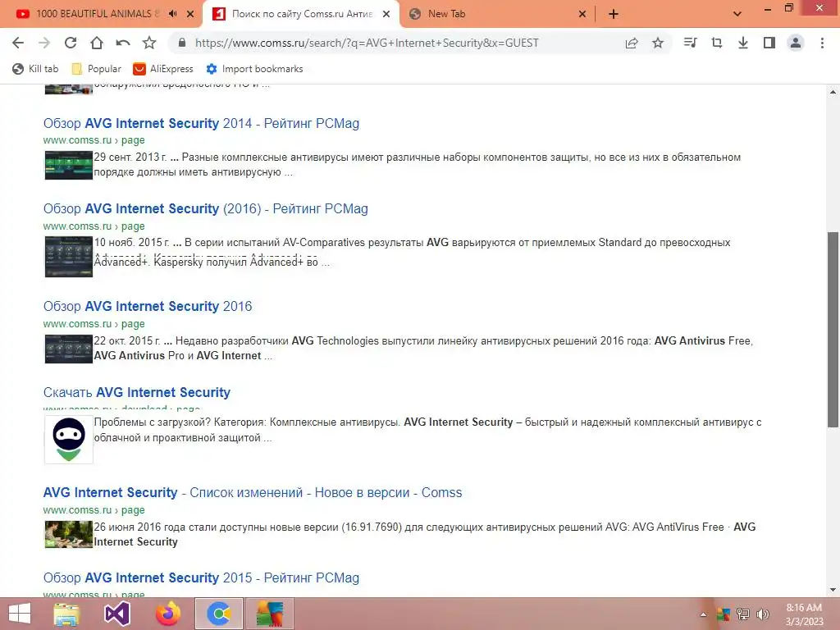Screen dimensions: 840x630
Task: Go back with the browser back arrow
Action: (x=18, y=43)
